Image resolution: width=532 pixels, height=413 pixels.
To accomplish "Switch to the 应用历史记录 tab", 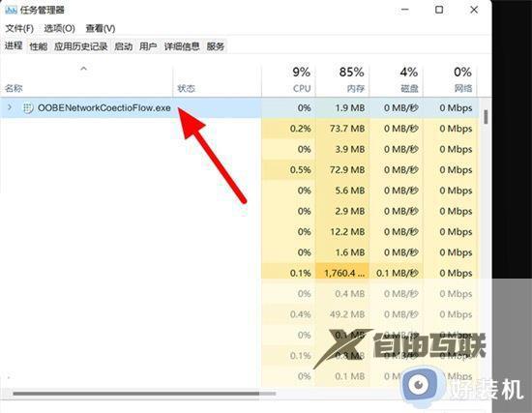I will (x=80, y=46).
